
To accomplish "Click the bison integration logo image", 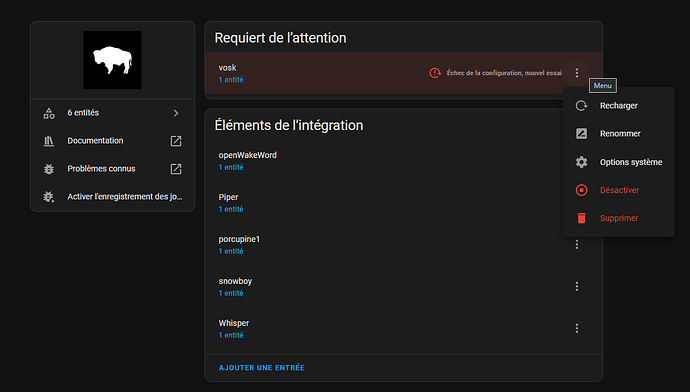I will click(x=113, y=60).
